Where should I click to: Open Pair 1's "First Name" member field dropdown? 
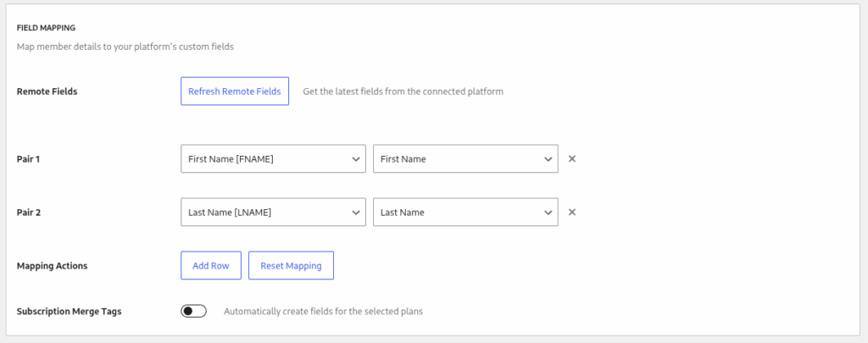click(465, 159)
